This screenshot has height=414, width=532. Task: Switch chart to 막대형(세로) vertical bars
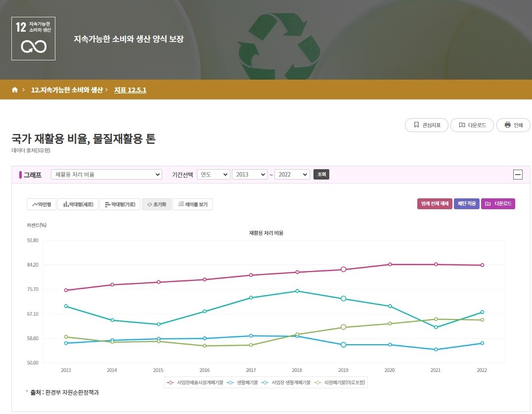[78, 204]
